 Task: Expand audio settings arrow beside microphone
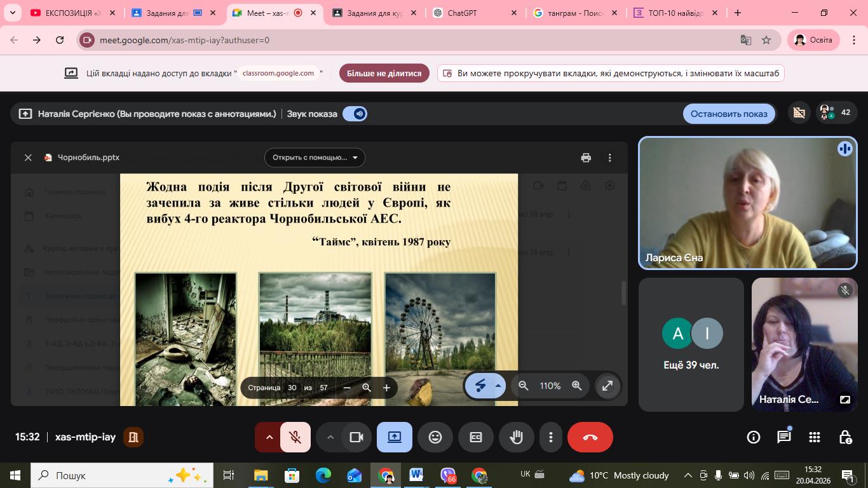[269, 437]
